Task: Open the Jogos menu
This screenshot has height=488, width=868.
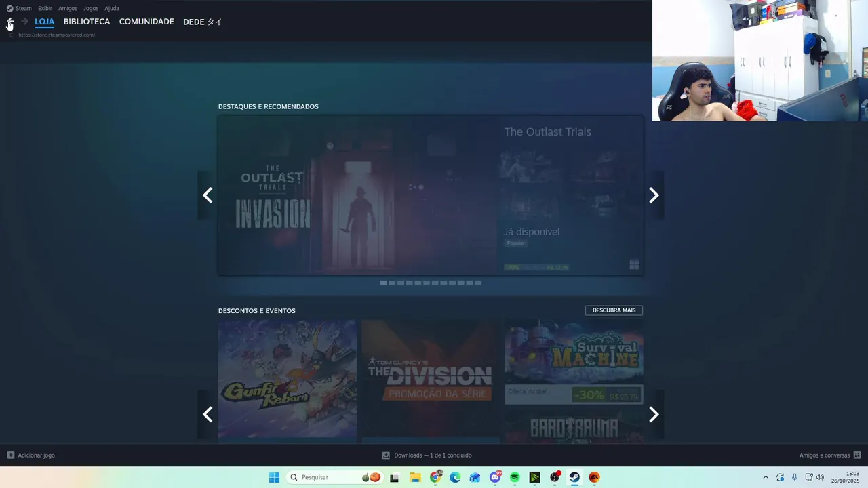Action: [x=91, y=8]
